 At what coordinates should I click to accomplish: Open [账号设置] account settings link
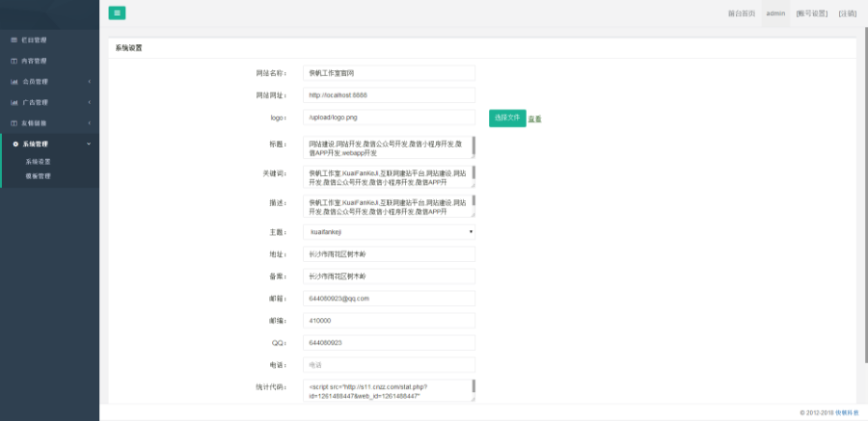point(812,13)
